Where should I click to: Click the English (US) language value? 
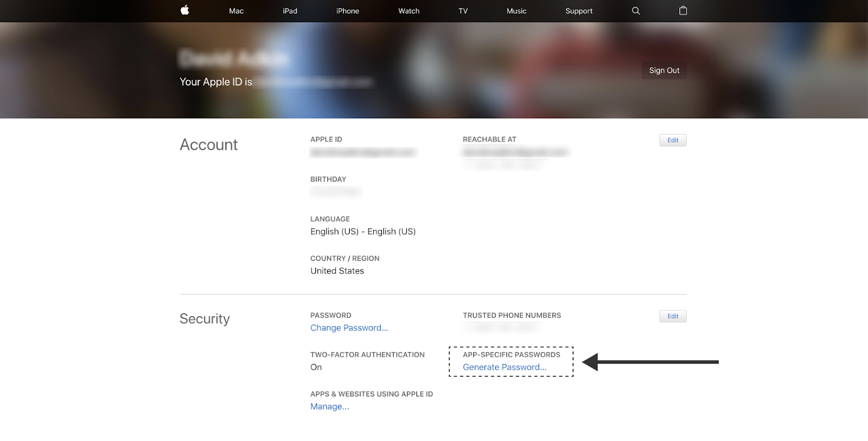point(362,232)
